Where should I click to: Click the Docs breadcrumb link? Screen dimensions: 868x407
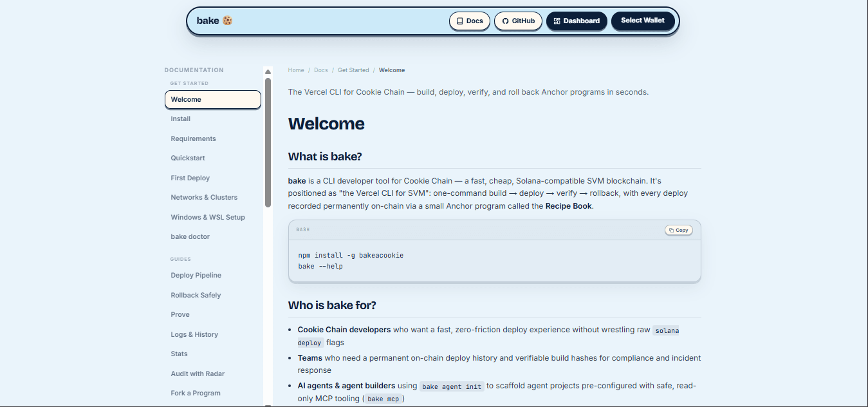pos(321,70)
